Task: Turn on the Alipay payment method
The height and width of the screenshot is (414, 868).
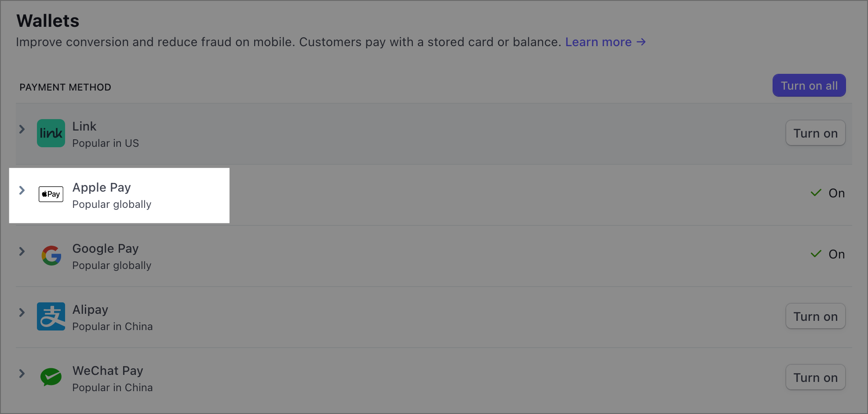Action: [x=815, y=316]
